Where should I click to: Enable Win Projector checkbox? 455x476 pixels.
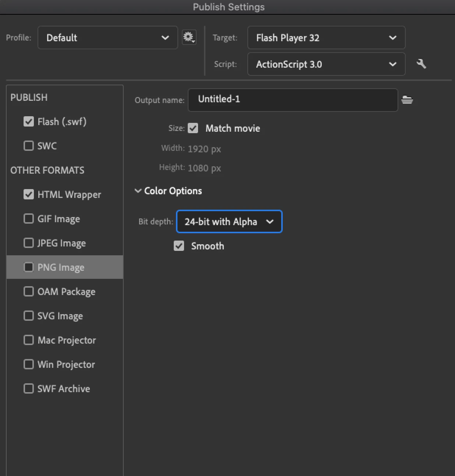[x=29, y=364]
